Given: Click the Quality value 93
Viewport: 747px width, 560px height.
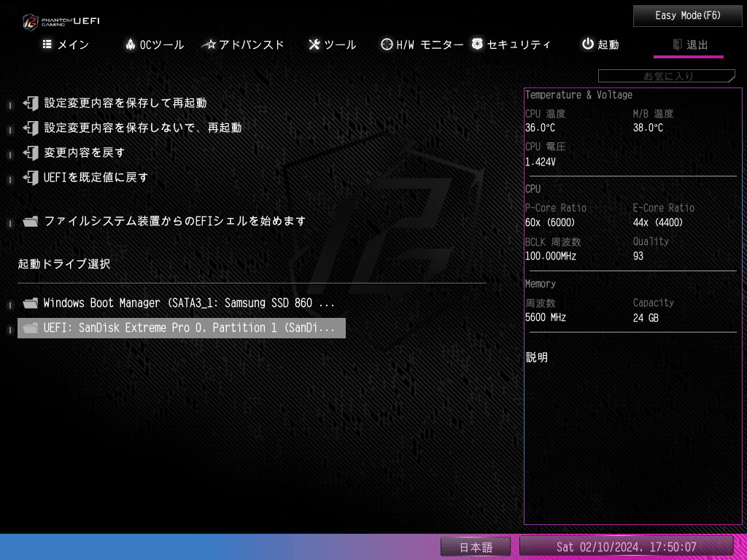Looking at the screenshot, I should [x=638, y=256].
